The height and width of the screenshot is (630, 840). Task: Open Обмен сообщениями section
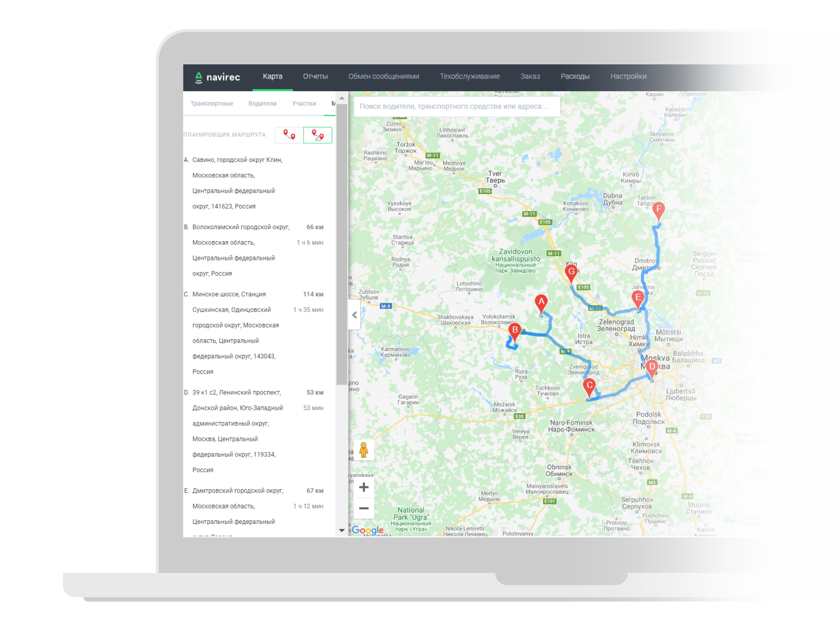(383, 76)
